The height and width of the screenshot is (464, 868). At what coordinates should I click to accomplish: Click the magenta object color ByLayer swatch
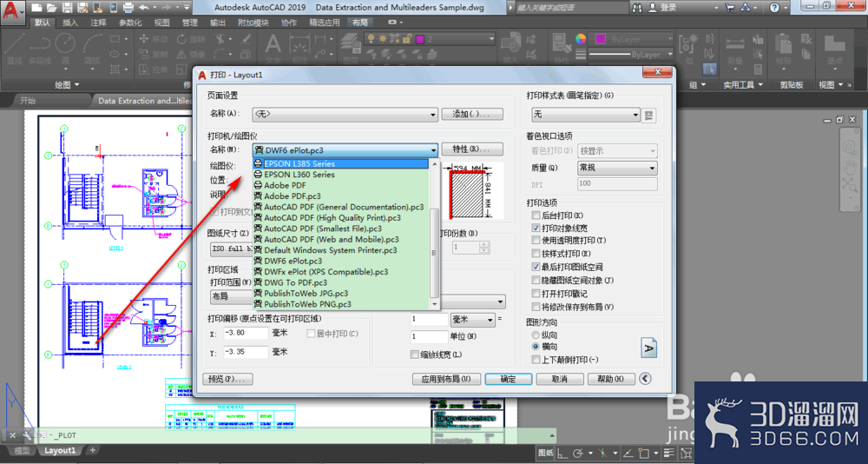[x=600, y=39]
